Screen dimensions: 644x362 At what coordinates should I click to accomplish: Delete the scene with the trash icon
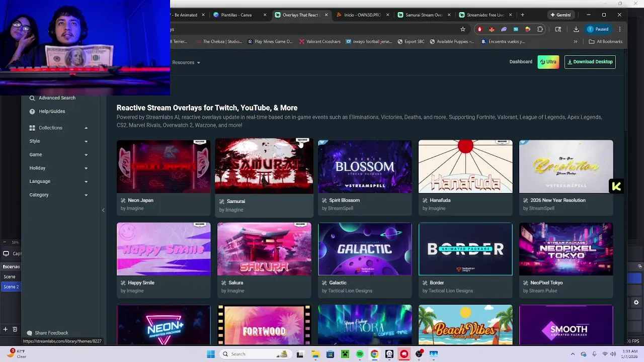point(15,329)
